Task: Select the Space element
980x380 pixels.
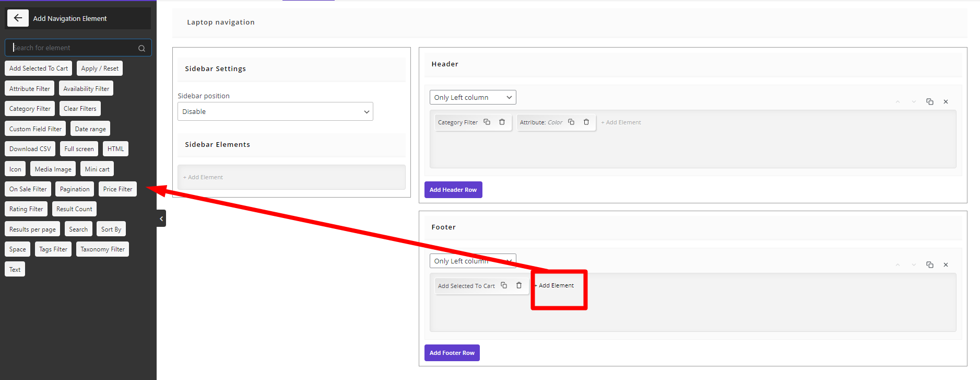Action: click(17, 249)
